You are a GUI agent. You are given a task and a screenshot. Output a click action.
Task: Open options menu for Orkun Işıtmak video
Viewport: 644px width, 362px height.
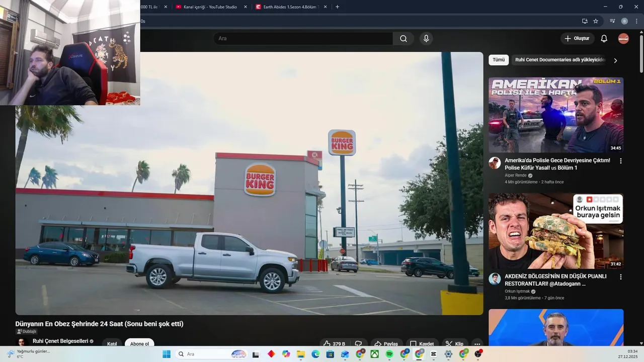coord(620,277)
